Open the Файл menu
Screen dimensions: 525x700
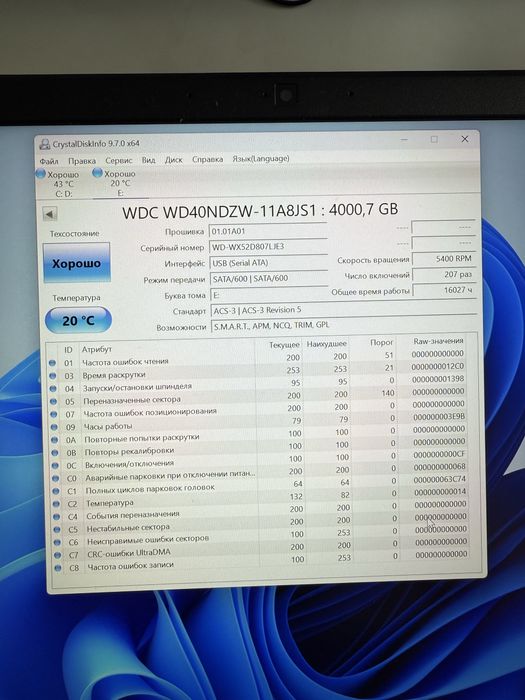pos(49,161)
